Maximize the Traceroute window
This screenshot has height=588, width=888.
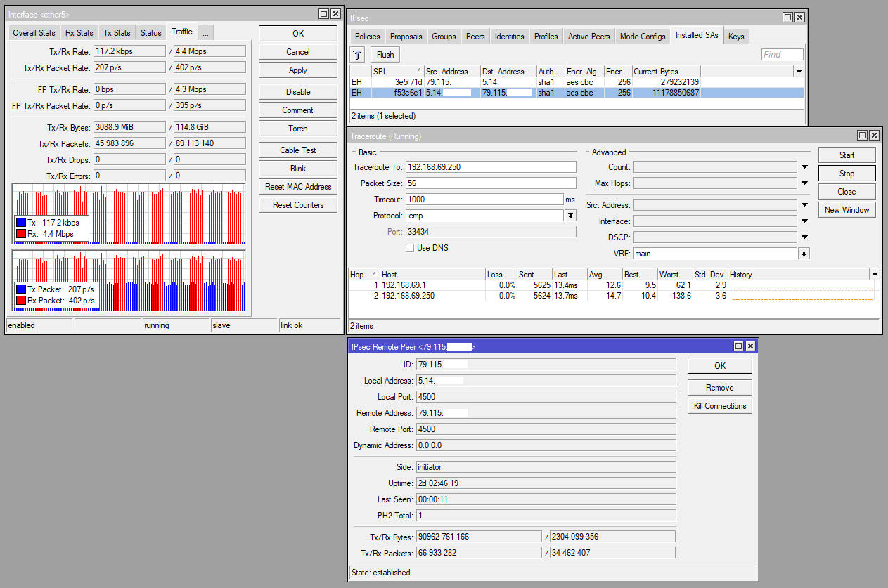pyautogui.click(x=862, y=136)
